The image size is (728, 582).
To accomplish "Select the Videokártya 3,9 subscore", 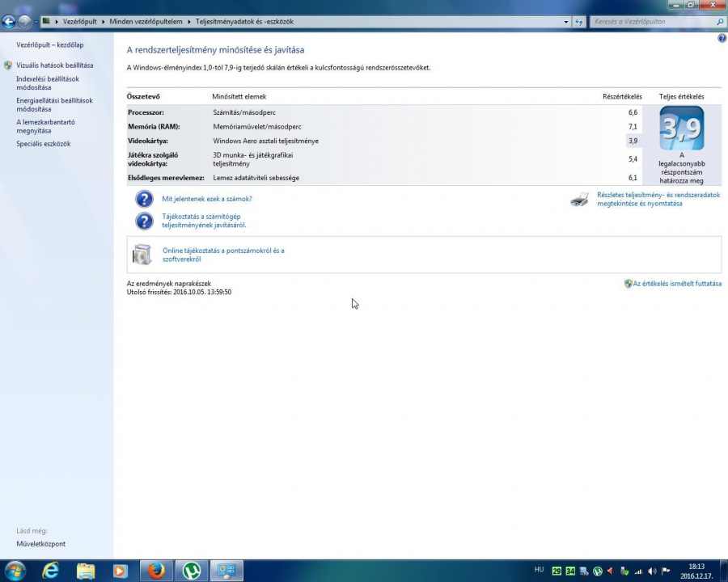I will (633, 141).
